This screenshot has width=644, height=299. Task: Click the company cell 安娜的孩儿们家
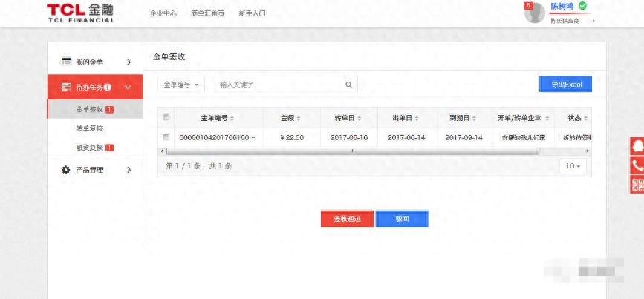(524, 138)
